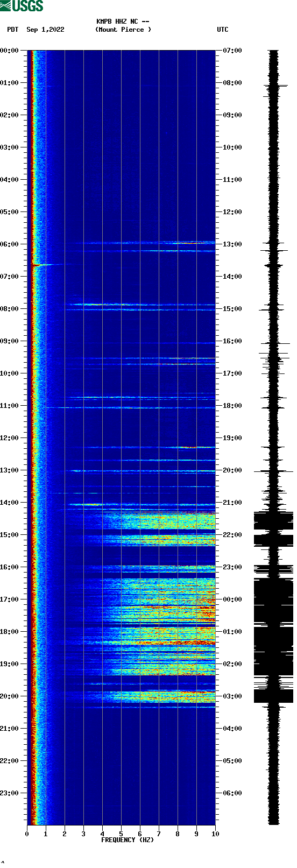Viewport: 297px width, 868px height.
Task: Click the 21:00 PDT time label
Action: point(10,729)
